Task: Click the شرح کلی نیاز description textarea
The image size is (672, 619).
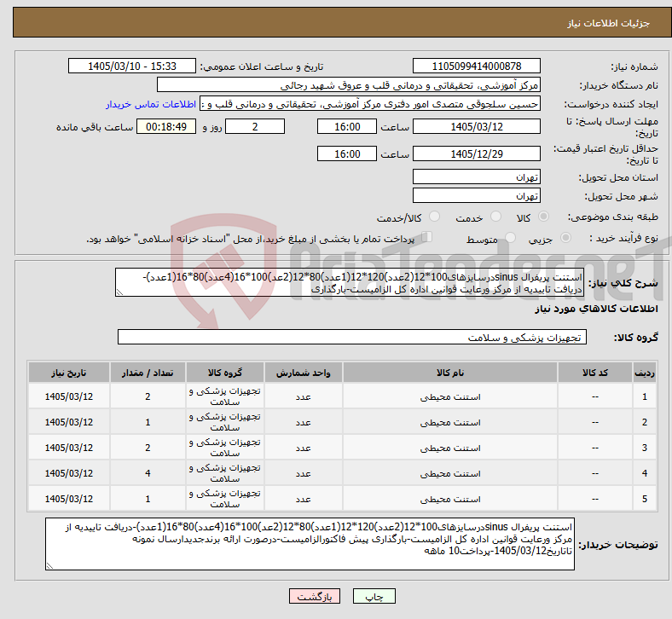Action: [x=350, y=282]
